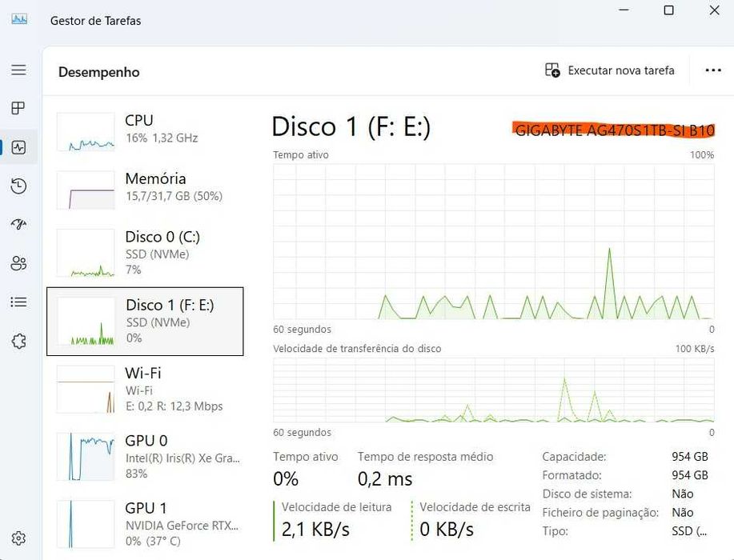Click the 100 KB/s graph scale label
Viewport: 734px width, 560px height.
tap(695, 349)
